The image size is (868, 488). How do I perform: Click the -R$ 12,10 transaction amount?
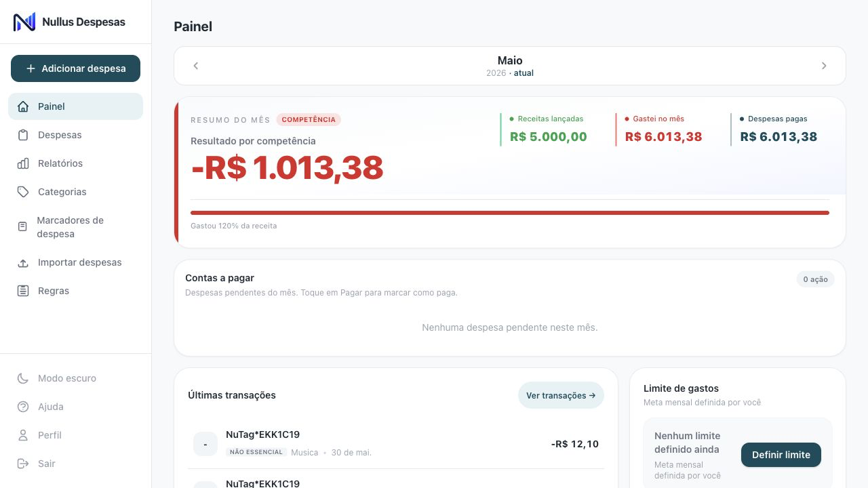(x=575, y=444)
